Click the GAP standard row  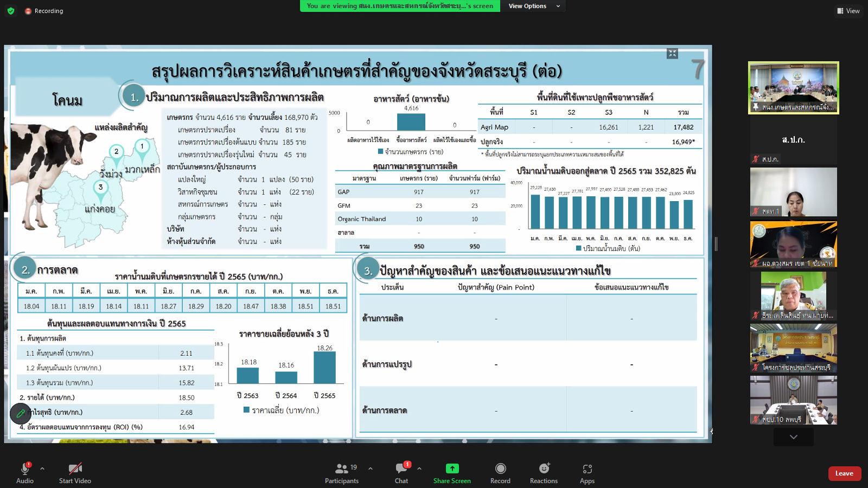click(420, 192)
